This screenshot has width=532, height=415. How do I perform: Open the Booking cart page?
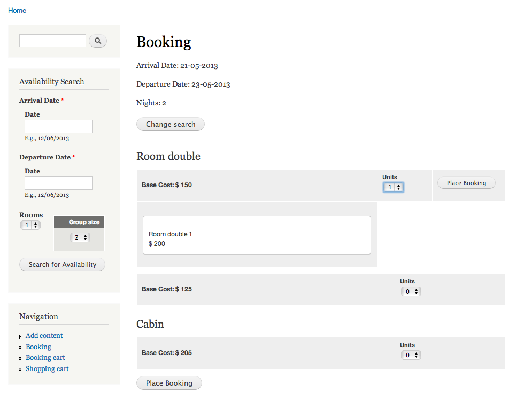[x=45, y=357]
